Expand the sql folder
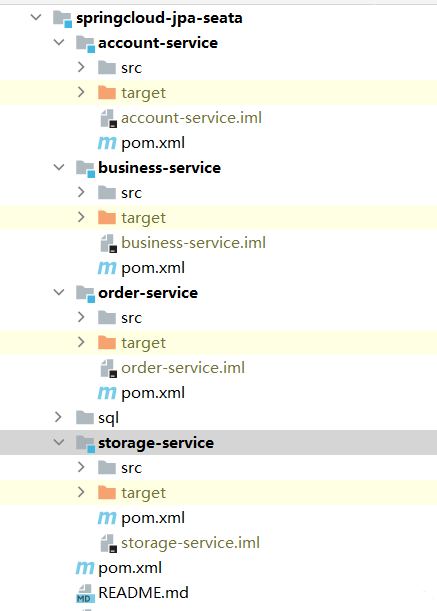The width and height of the screenshot is (437, 611). click(58, 417)
